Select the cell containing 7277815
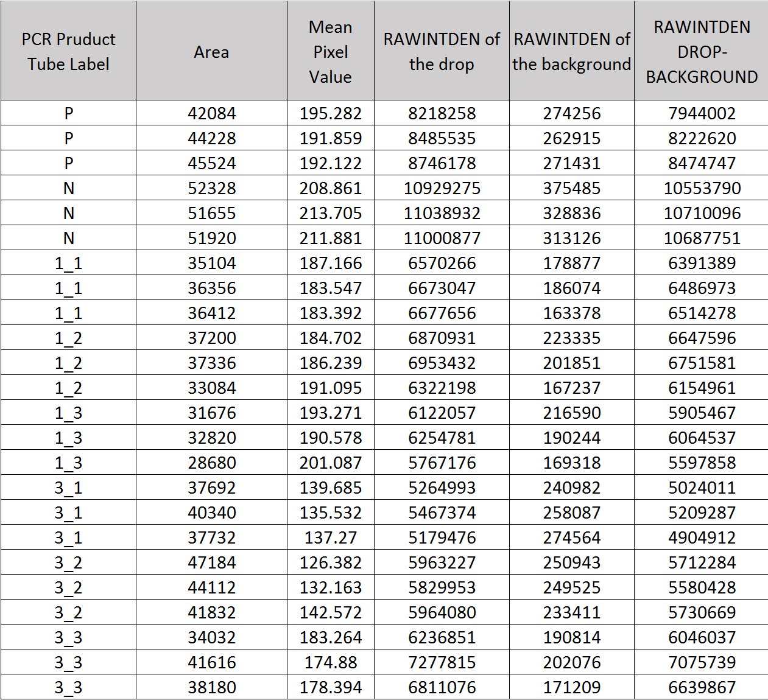The width and height of the screenshot is (768, 700). 442,662
